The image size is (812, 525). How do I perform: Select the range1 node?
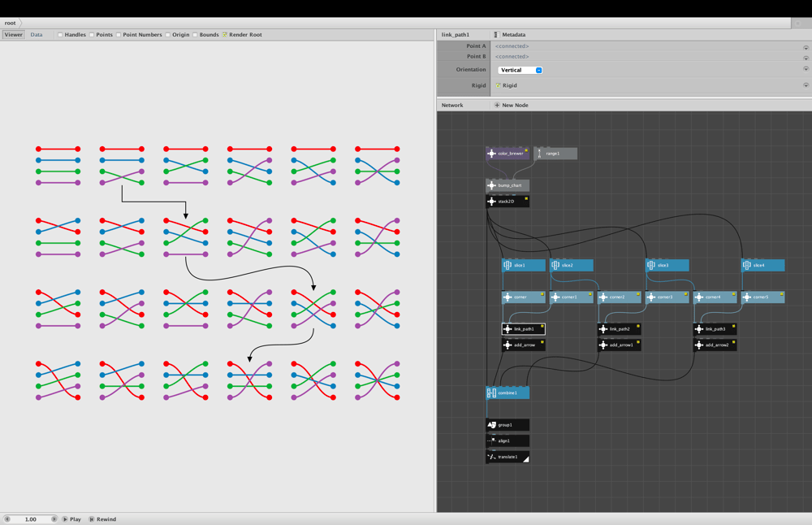click(x=555, y=154)
